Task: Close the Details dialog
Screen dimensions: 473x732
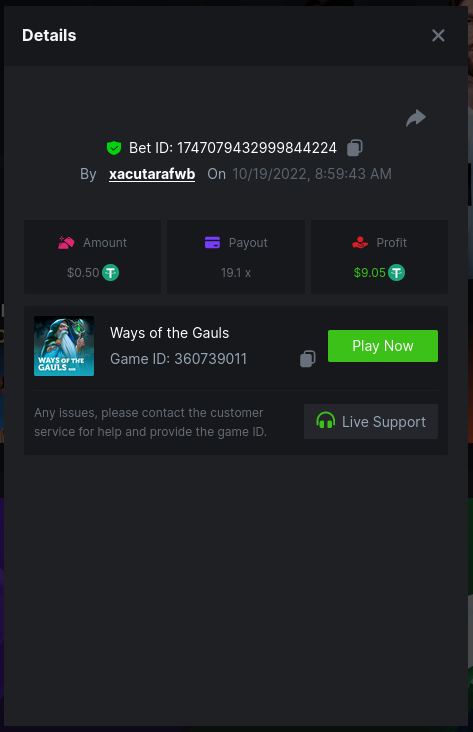Action: [x=438, y=35]
